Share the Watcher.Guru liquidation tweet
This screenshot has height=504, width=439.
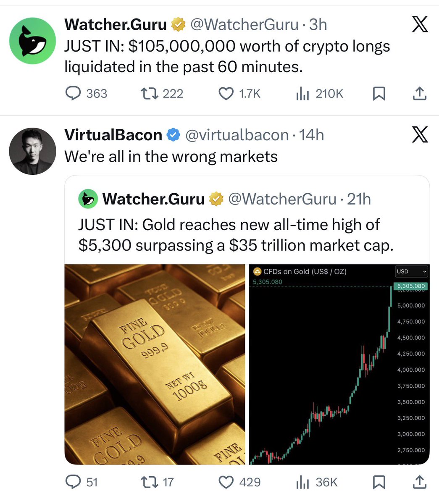click(419, 94)
